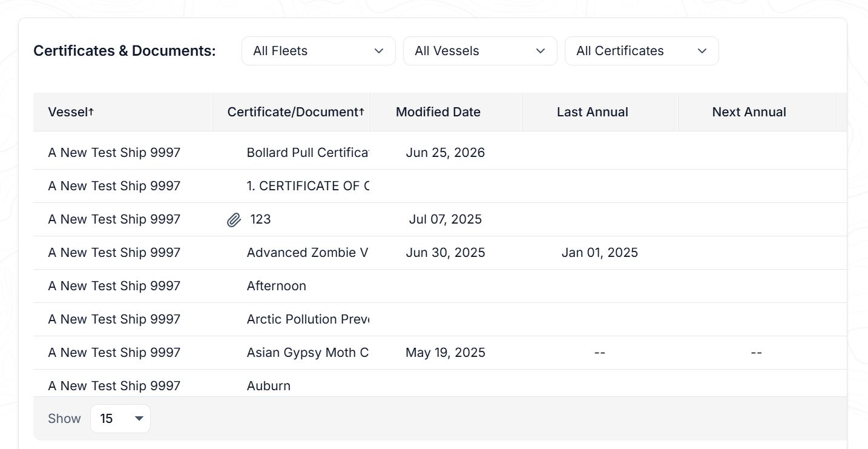
Task: Open the All Certificates dropdown
Action: tap(642, 51)
